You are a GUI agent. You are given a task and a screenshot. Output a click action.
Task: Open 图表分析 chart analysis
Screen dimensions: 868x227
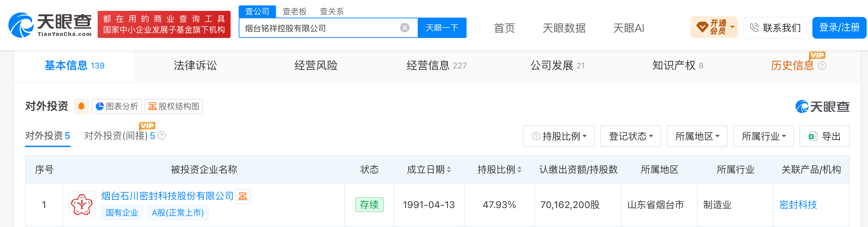coord(117,106)
